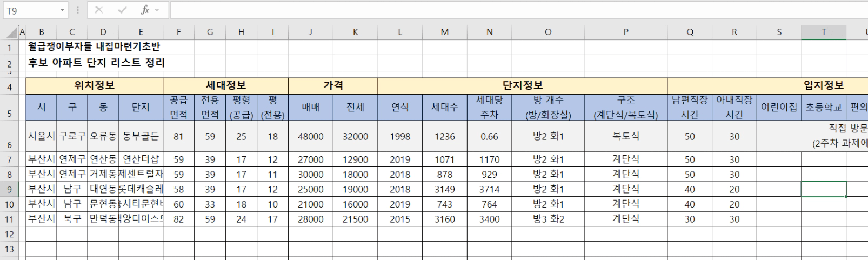Screen dimensions: 868x260
Task: Click the 단지정보 group header
Action: [523, 85]
